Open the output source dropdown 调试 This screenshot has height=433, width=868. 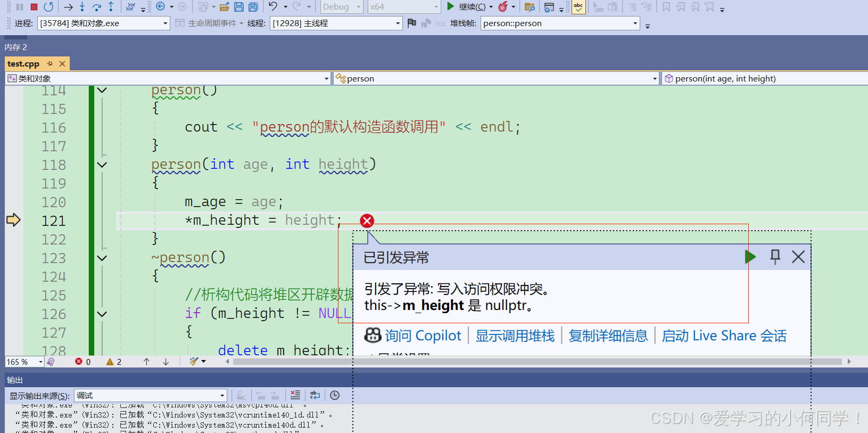coord(151,396)
